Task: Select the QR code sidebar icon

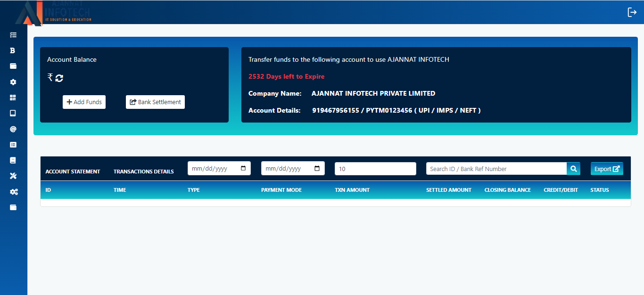Action: tap(13, 98)
